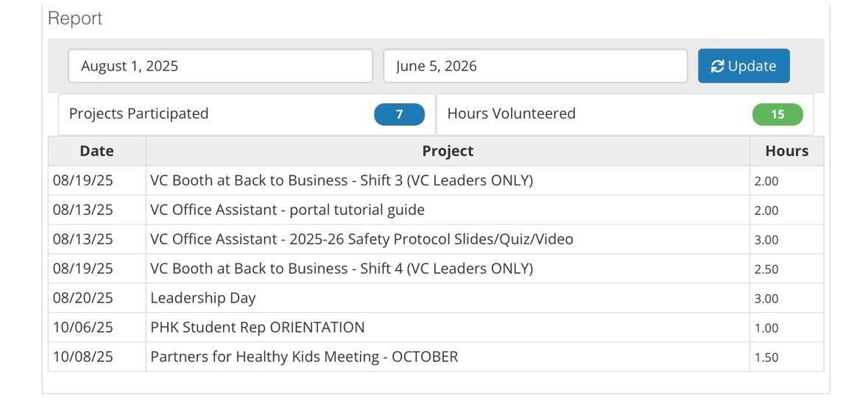Click the Update button

[x=744, y=66]
